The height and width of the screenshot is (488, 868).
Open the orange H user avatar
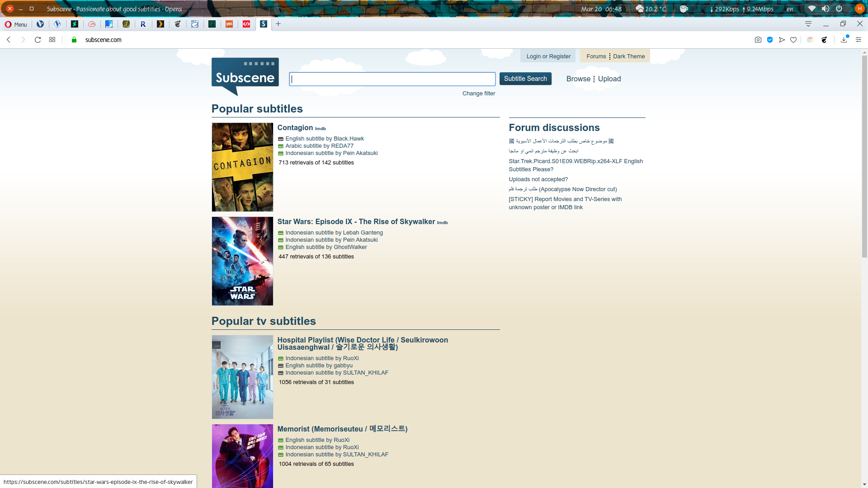tap(859, 9)
